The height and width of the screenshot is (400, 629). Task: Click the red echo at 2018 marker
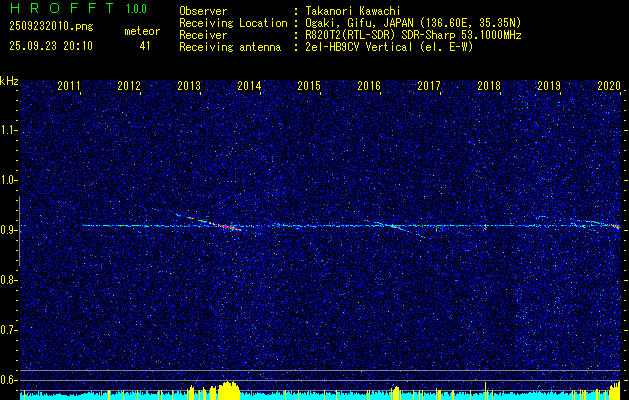[x=485, y=227]
